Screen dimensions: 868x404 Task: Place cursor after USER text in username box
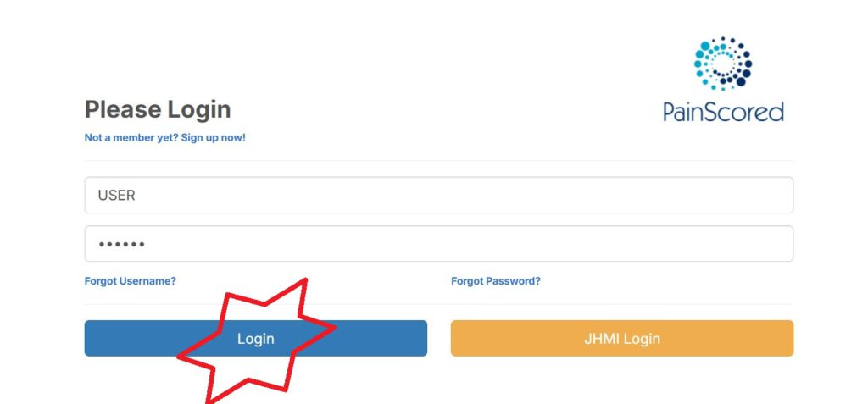coord(136,196)
